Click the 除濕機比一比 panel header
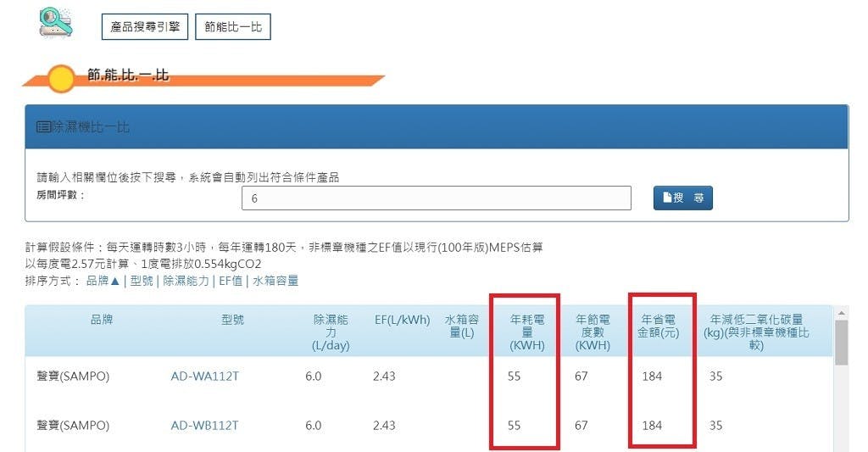The image size is (868, 452). tap(437, 127)
